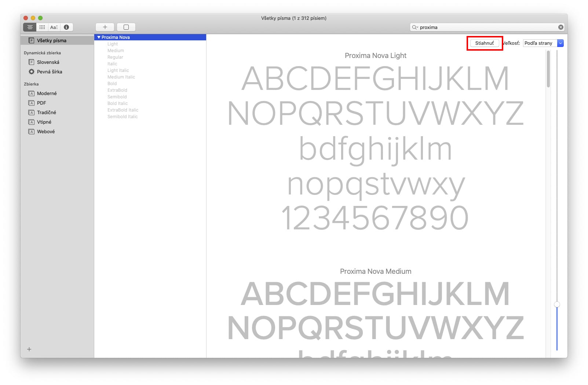The width and height of the screenshot is (588, 385).
Task: Click the Pevná šírka gear icon
Action: 32,72
